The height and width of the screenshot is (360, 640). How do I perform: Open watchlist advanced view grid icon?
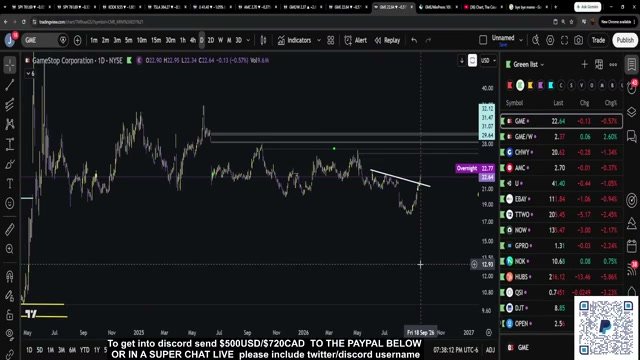(599, 64)
